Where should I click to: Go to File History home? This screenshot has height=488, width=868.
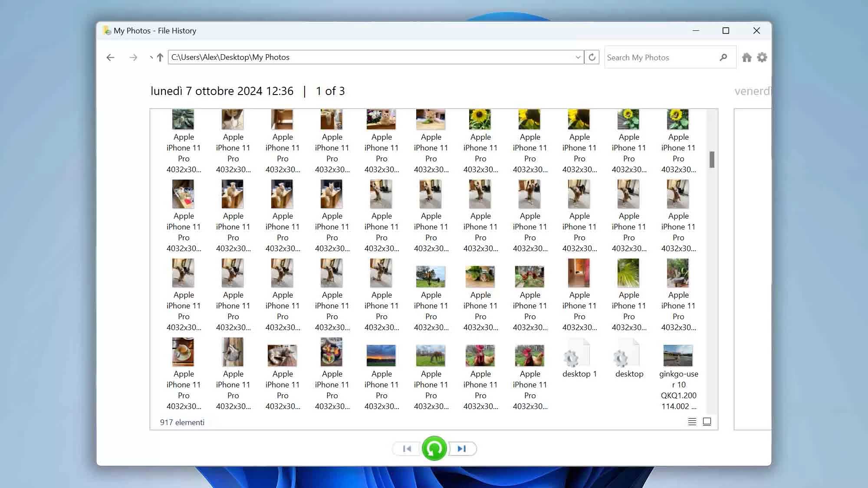coord(746,57)
